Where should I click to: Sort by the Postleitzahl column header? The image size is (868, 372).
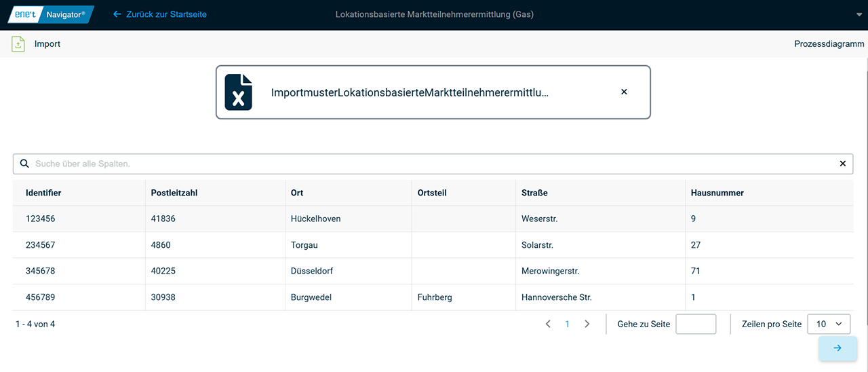[x=174, y=193]
